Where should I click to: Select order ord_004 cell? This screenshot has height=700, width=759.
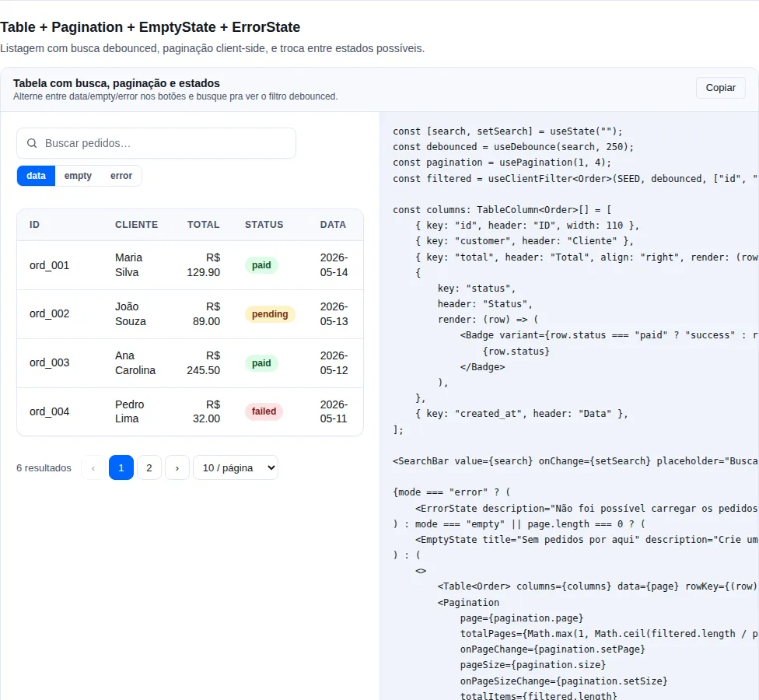pos(49,411)
